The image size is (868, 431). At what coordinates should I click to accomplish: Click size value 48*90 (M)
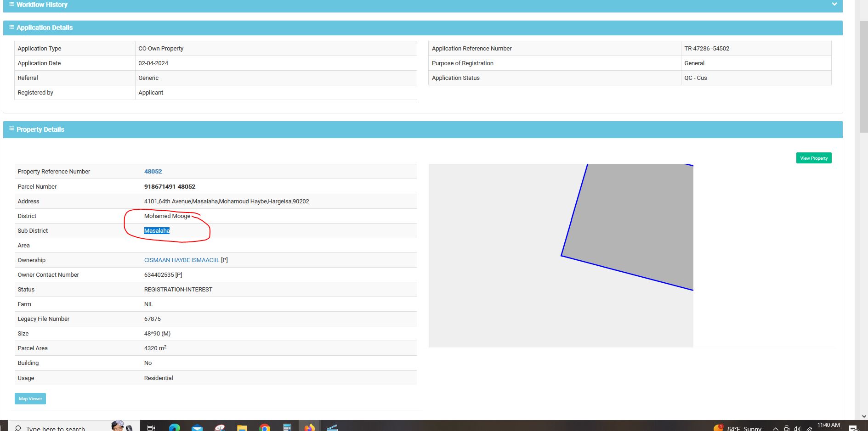pos(157,333)
